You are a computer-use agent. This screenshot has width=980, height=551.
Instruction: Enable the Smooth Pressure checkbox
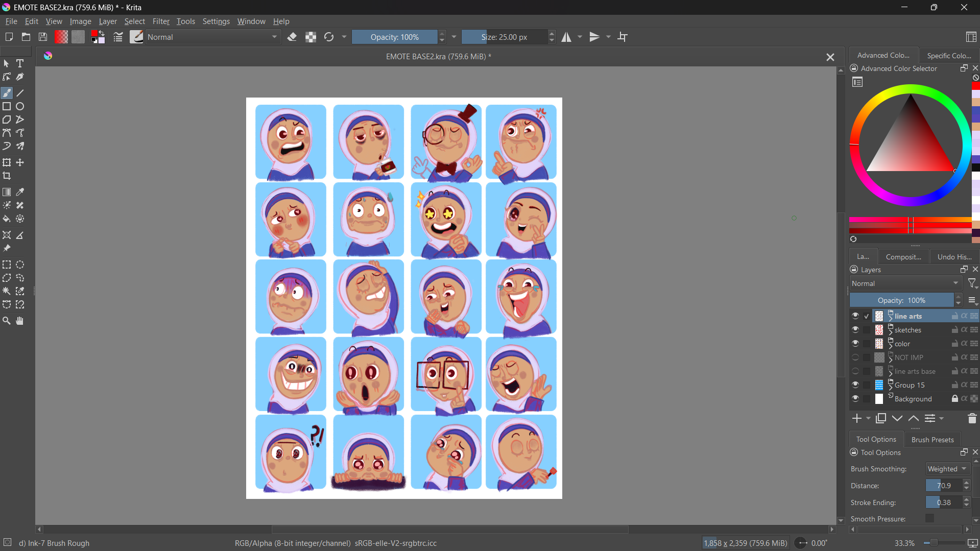click(x=929, y=518)
